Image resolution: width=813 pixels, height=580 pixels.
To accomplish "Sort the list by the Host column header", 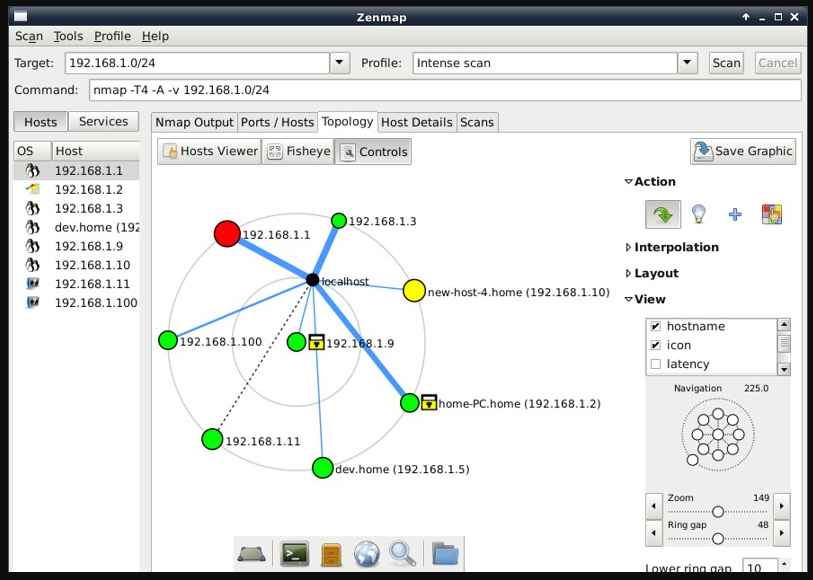I will pyautogui.click(x=95, y=151).
